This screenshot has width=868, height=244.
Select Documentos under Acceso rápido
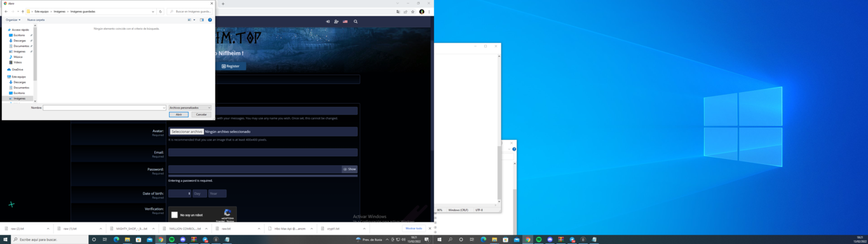click(x=20, y=46)
